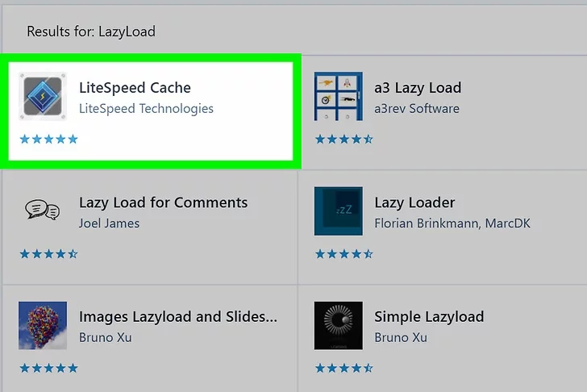Open the Lazy Loader plugin title
Screen dimensions: 587x392
point(414,202)
